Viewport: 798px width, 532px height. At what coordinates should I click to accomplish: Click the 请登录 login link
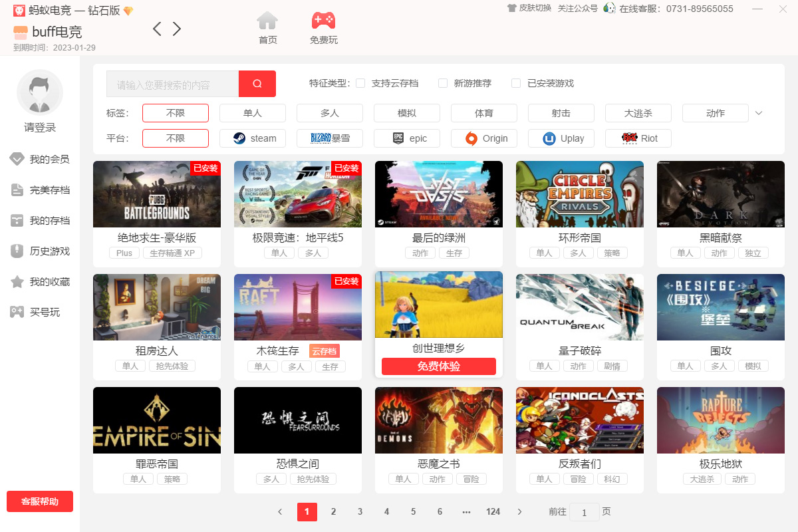pos(40,128)
